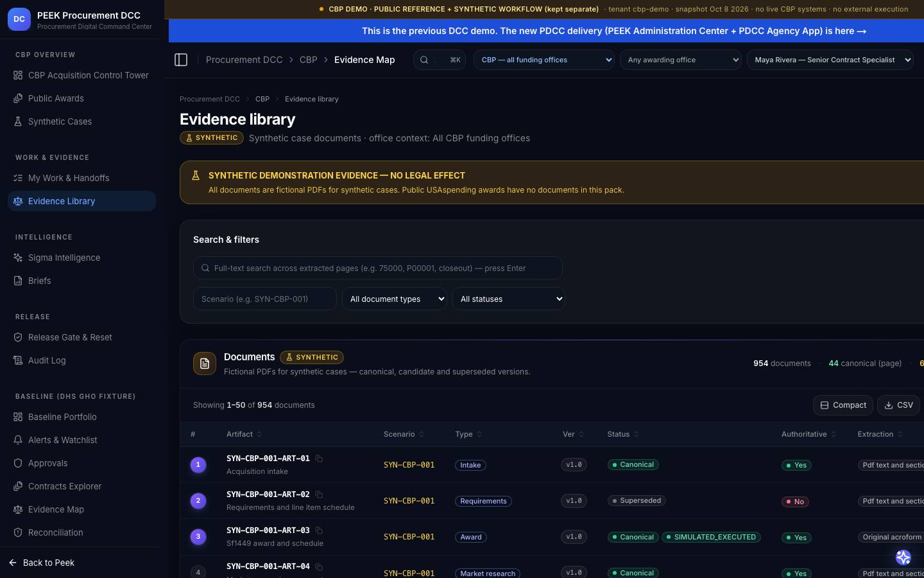The width and height of the screenshot is (924, 578).
Task: Open the Audit Log
Action: tap(81, 360)
